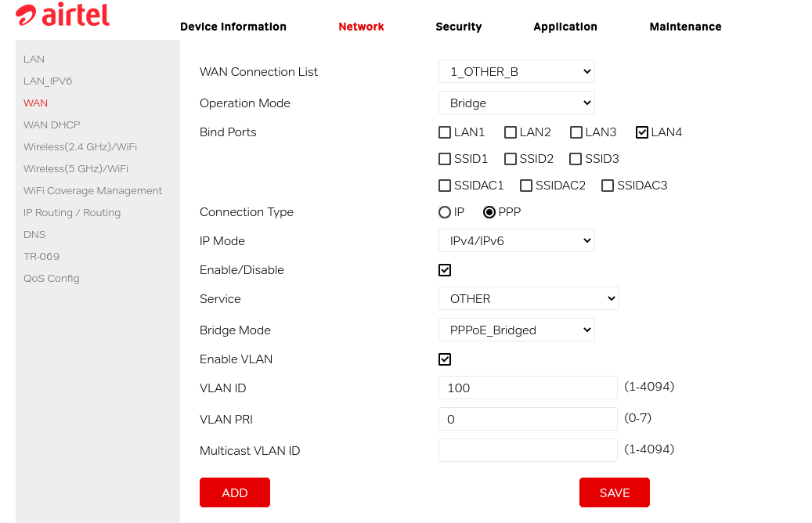Switch to the Security tab

458,27
